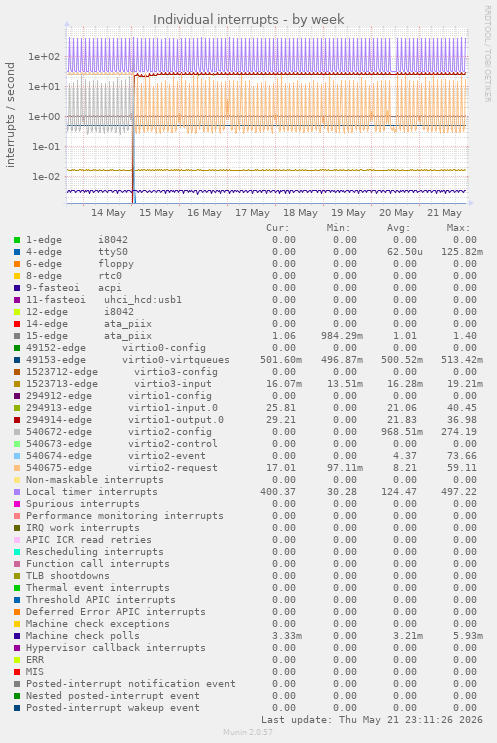The width and height of the screenshot is (497, 743).
Task: Click the graph title Individual interrupts - by week
Action: [x=248, y=19]
